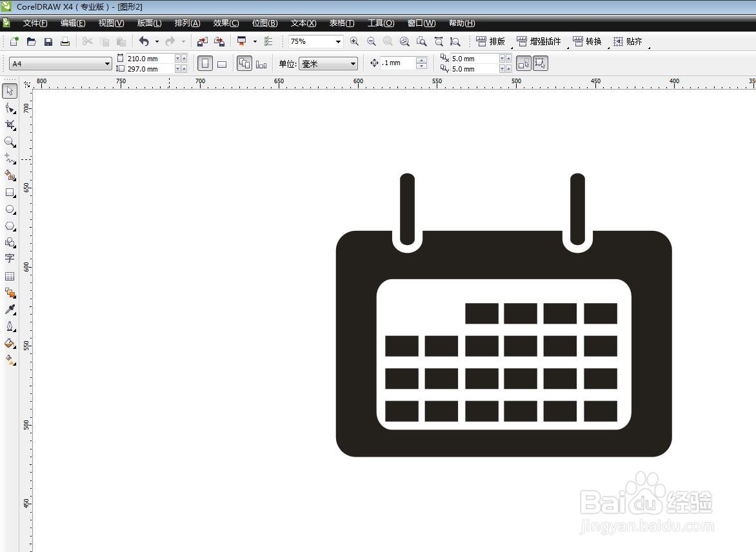Click the Undo arrow icon
This screenshot has height=552, width=756.
pyautogui.click(x=144, y=41)
